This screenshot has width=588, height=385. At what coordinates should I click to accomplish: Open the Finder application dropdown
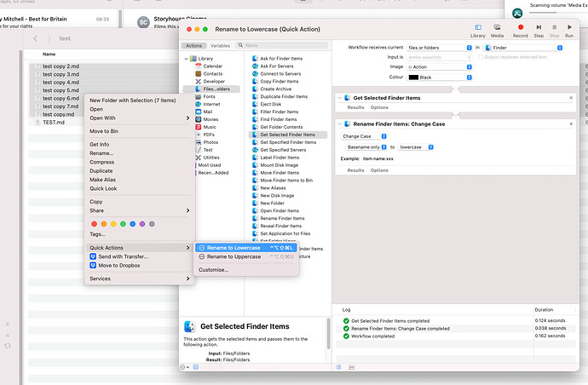[523, 48]
